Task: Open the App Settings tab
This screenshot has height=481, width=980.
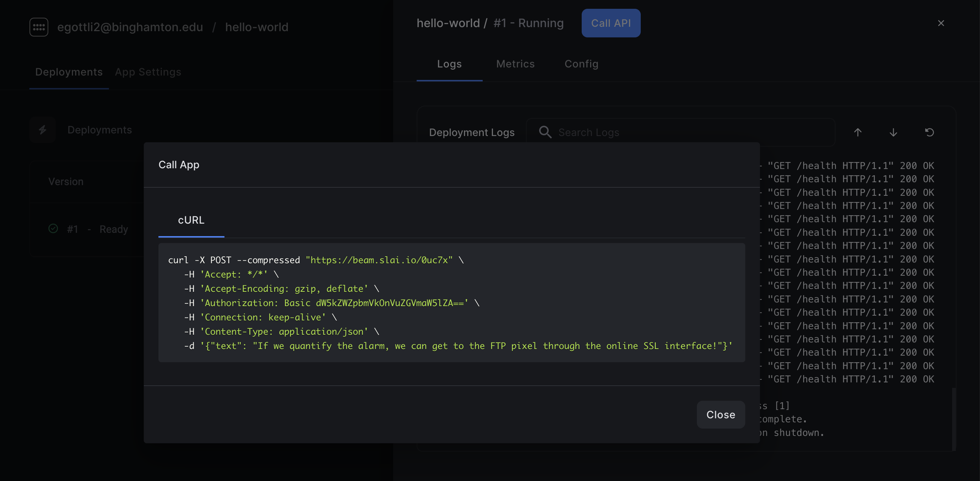Action: pyautogui.click(x=147, y=72)
